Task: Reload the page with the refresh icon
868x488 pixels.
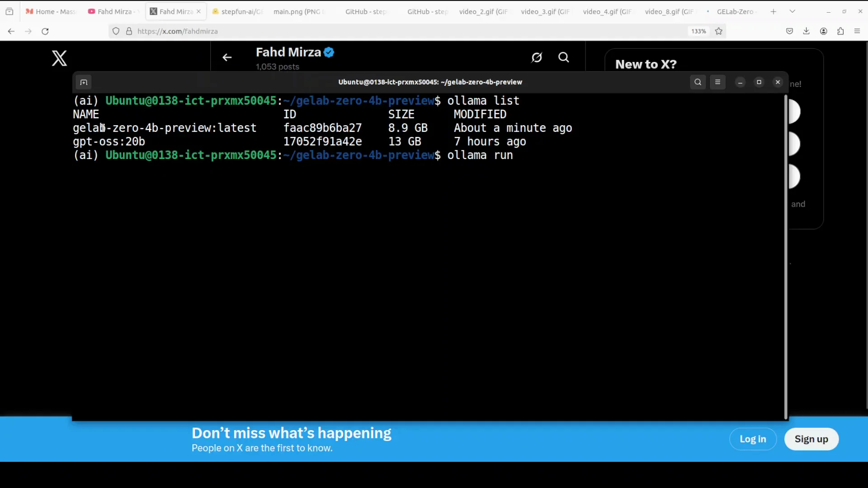Action: 45,31
